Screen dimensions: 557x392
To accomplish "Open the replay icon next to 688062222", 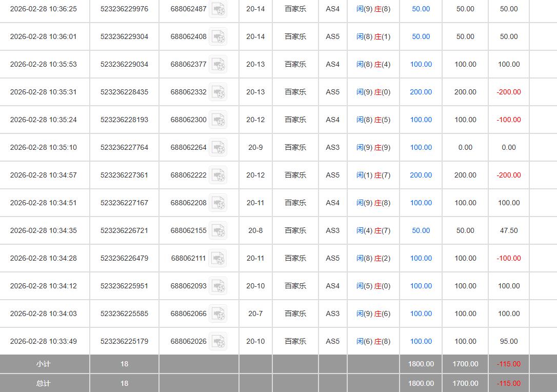I will coord(218,175).
